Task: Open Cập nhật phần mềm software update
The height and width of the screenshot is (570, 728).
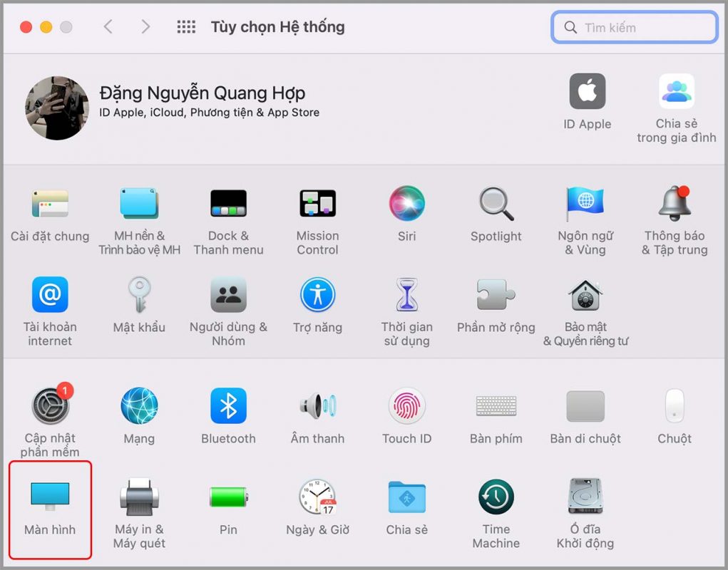Action: click(x=50, y=406)
